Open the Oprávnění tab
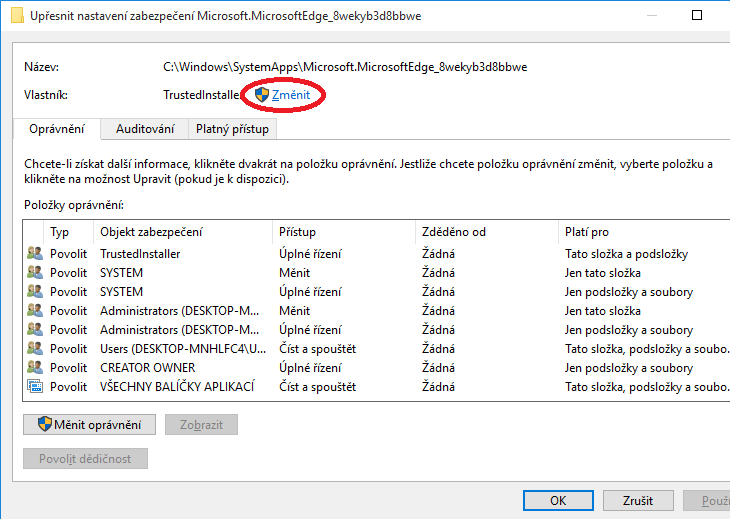 57,129
